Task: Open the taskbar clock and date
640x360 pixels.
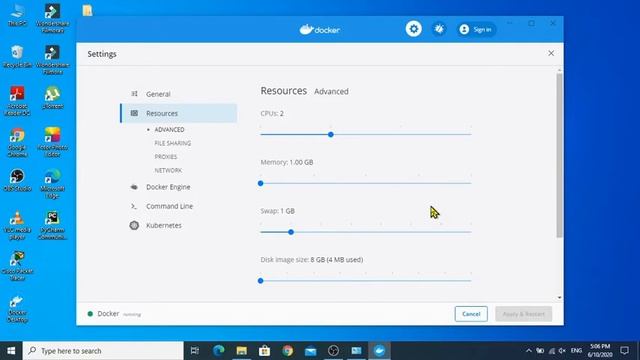Action: (x=600, y=351)
